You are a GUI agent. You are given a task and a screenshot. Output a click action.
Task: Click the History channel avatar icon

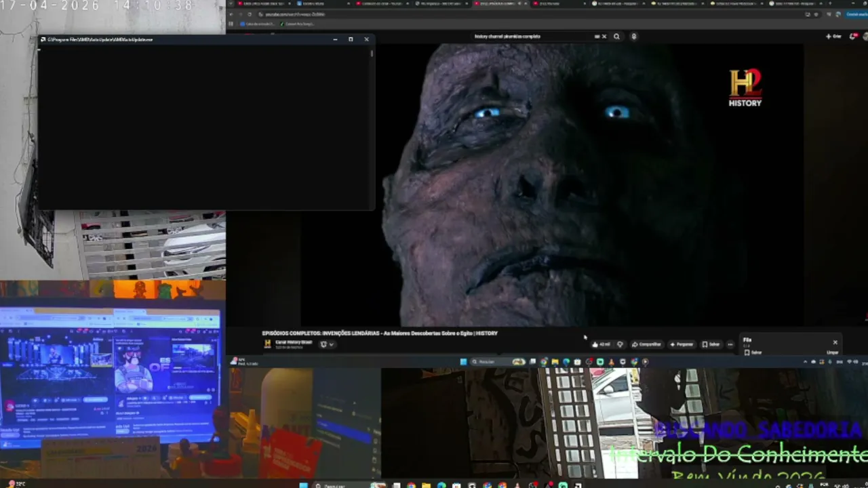267,344
